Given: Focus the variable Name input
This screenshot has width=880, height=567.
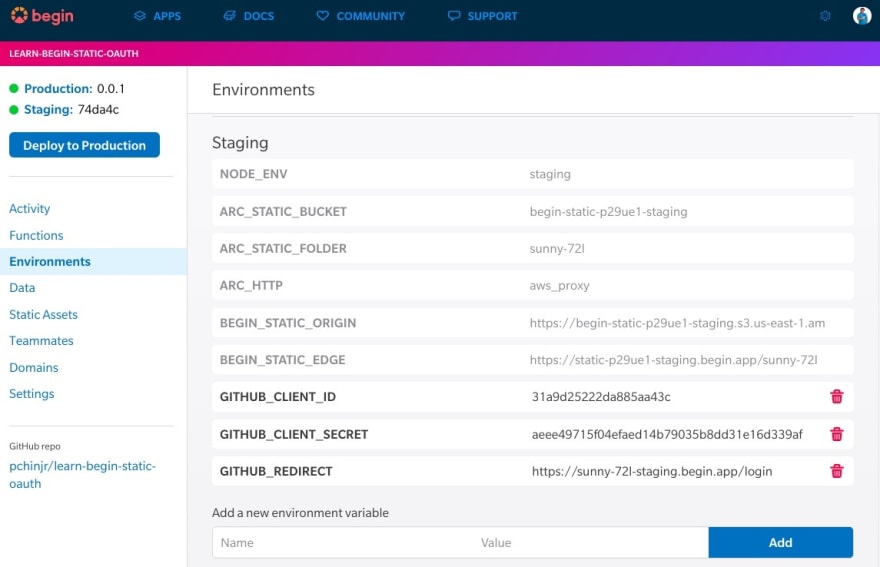Looking at the screenshot, I should pyautogui.click(x=342, y=542).
